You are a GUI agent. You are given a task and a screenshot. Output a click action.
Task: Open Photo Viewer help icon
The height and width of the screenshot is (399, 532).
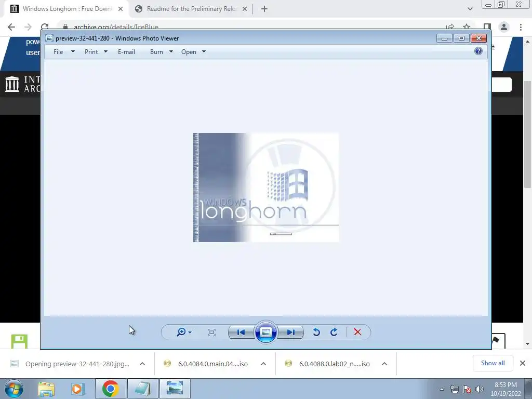[478, 51]
